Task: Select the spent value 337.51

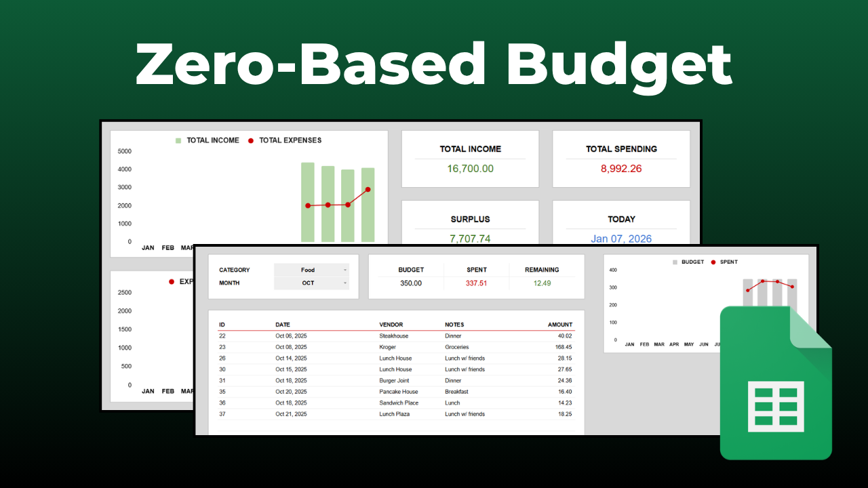Action: (x=476, y=283)
